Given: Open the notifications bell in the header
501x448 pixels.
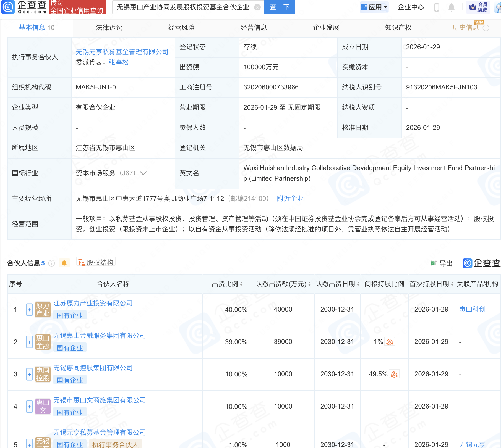Looking at the screenshot, I should pos(451,7).
